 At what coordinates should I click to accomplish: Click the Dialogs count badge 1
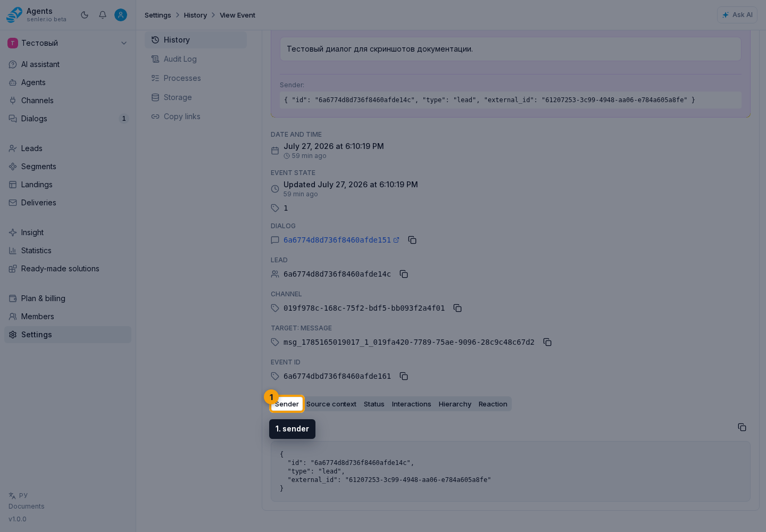tap(124, 119)
